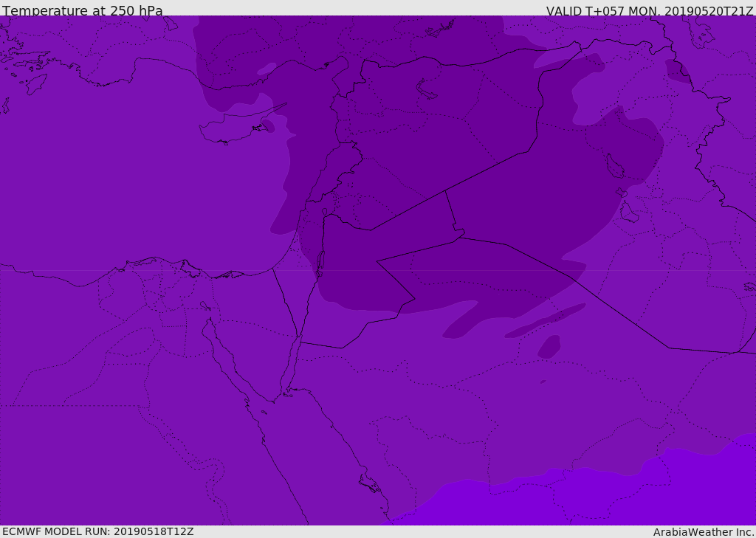
Task: Click the 'VALID T+057 MON. 20190520T21Z' label
Action: tap(650, 10)
